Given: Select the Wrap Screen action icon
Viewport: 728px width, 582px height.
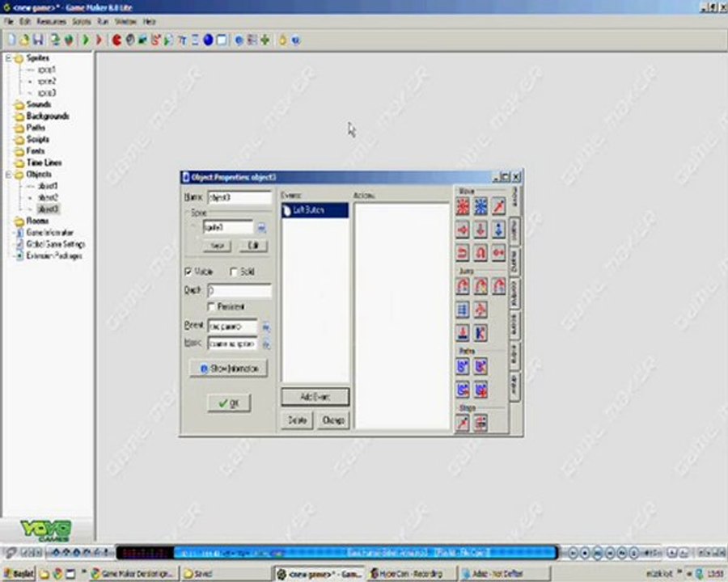Looking at the screenshot, I should coord(480,309).
